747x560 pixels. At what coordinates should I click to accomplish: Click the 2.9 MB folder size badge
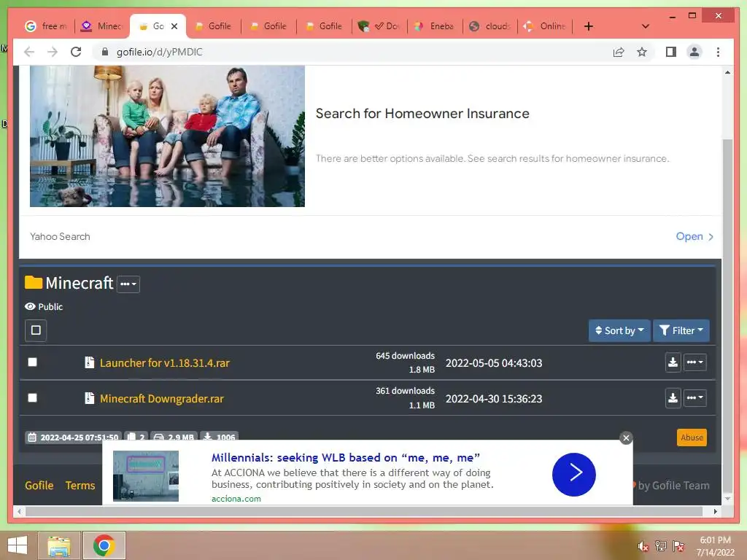tap(174, 437)
